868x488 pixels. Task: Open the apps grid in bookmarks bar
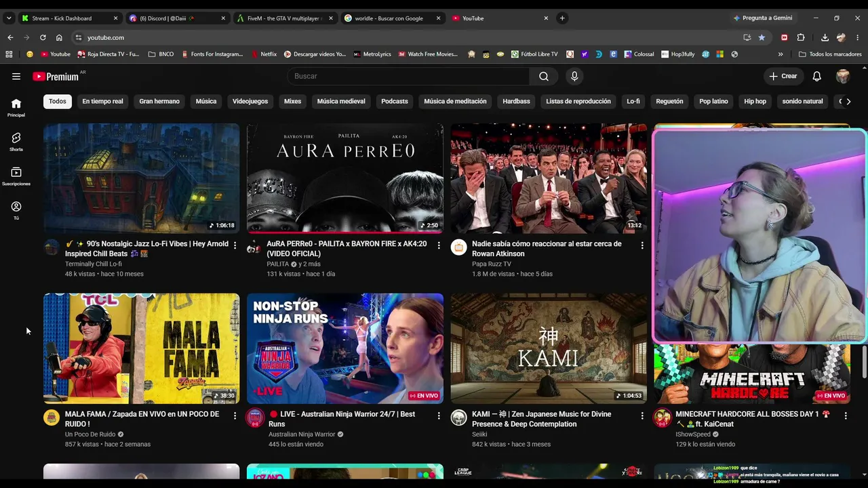click(x=9, y=54)
